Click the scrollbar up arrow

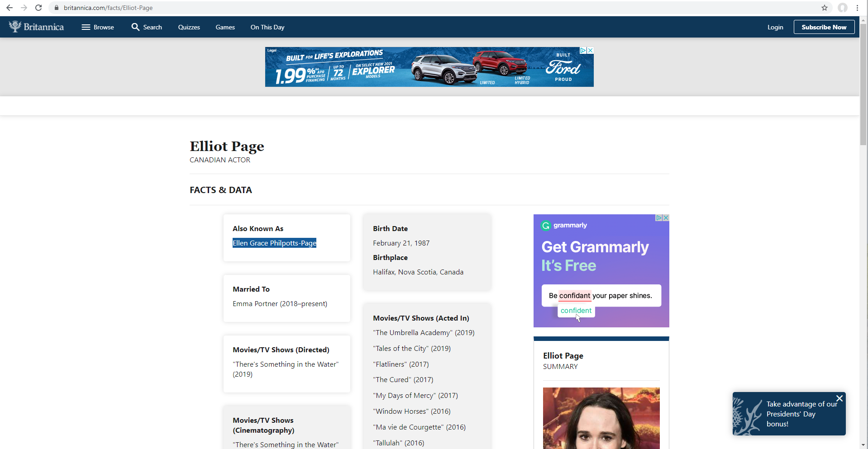(x=863, y=20)
